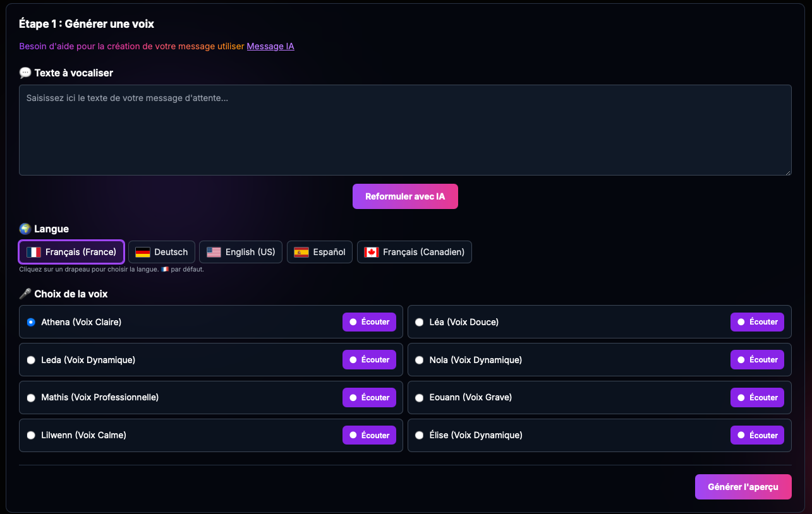This screenshot has height=514, width=812.
Task: Play the Mathis voice Écouter preview
Action: (369, 398)
